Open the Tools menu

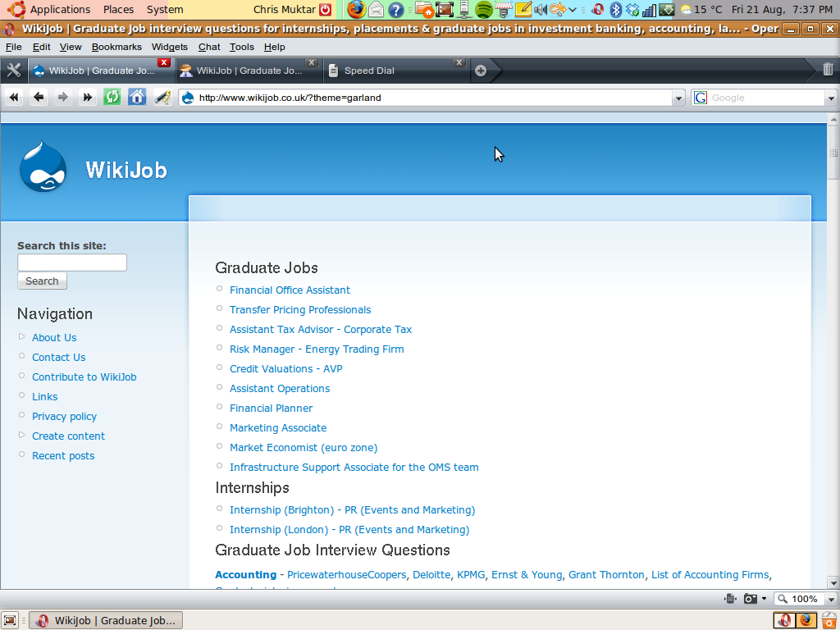[x=242, y=47]
